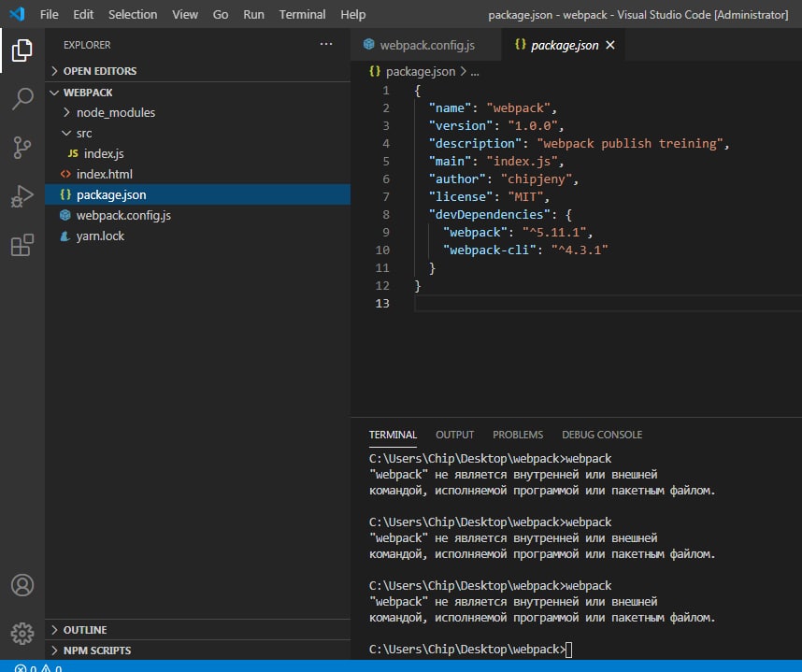Viewport: 802px width, 672px height.
Task: Click the "^5.11.1" version value
Action: (554, 232)
